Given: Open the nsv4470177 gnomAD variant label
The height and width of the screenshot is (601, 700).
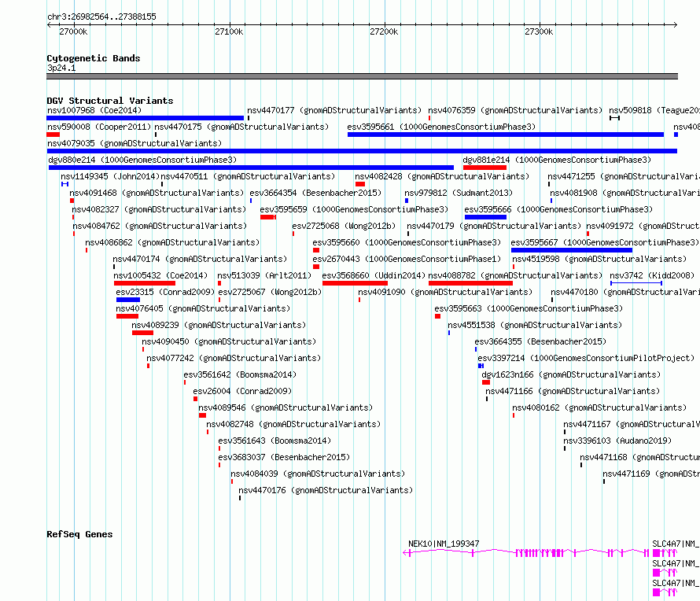Looking at the screenshot, I should (334, 110).
